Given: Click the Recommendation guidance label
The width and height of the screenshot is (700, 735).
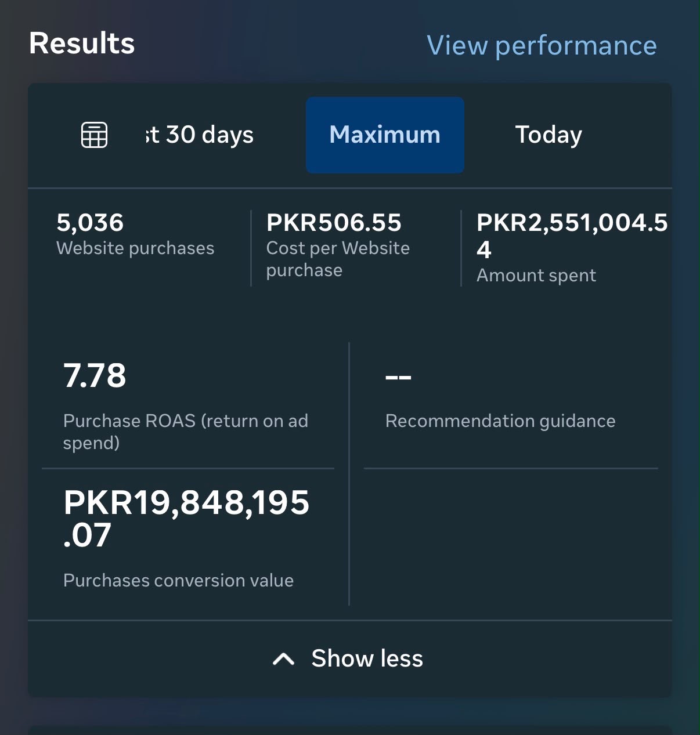Looking at the screenshot, I should [500, 421].
